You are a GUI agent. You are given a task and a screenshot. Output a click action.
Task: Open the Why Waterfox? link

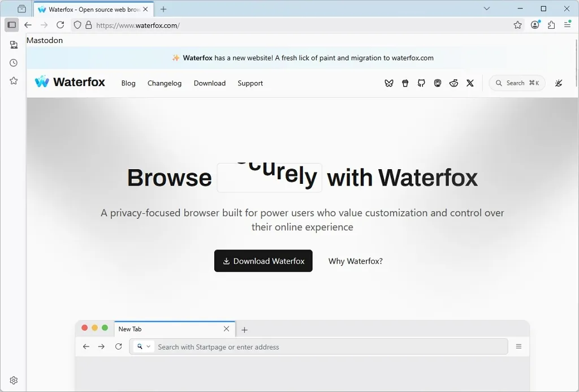(x=356, y=261)
